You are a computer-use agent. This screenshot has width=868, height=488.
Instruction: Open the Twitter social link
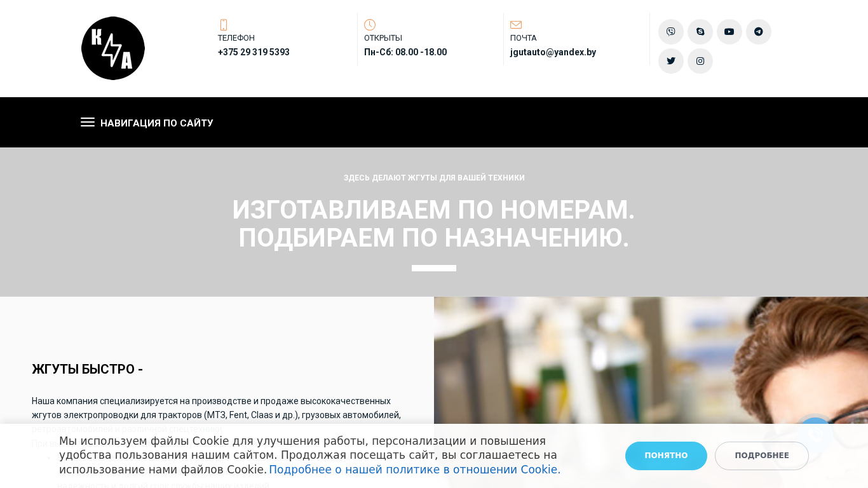tap(671, 61)
